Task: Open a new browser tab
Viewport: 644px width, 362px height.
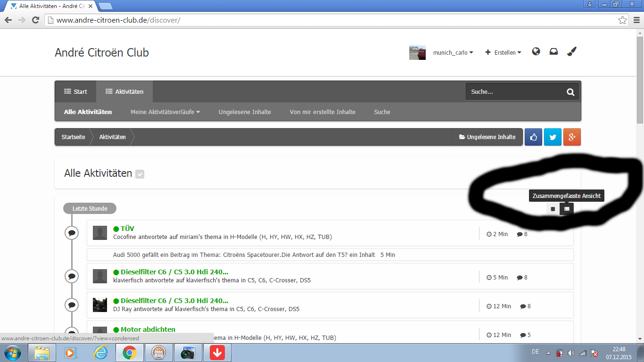Action: pos(106,6)
